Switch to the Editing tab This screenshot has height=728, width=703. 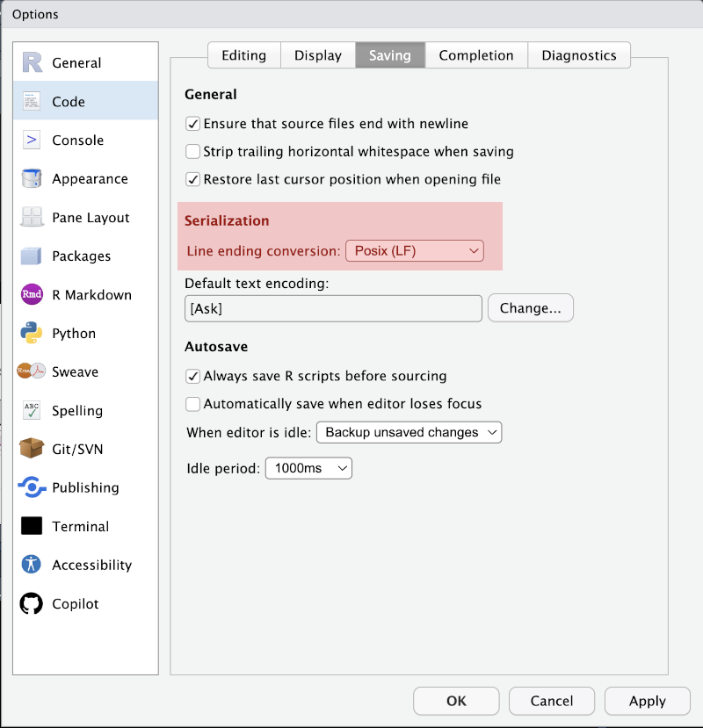pos(243,55)
